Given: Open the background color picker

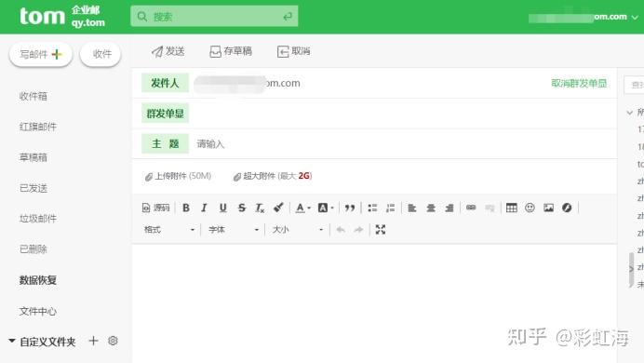Looking at the screenshot, I should point(326,208).
